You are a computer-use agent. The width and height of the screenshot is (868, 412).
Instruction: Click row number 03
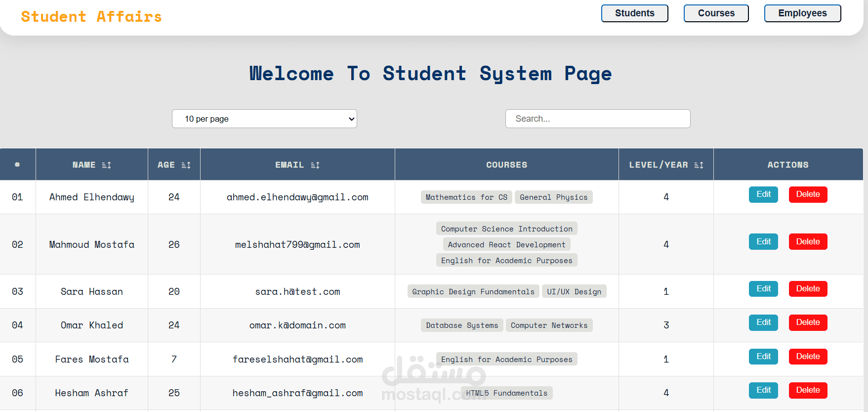17,292
